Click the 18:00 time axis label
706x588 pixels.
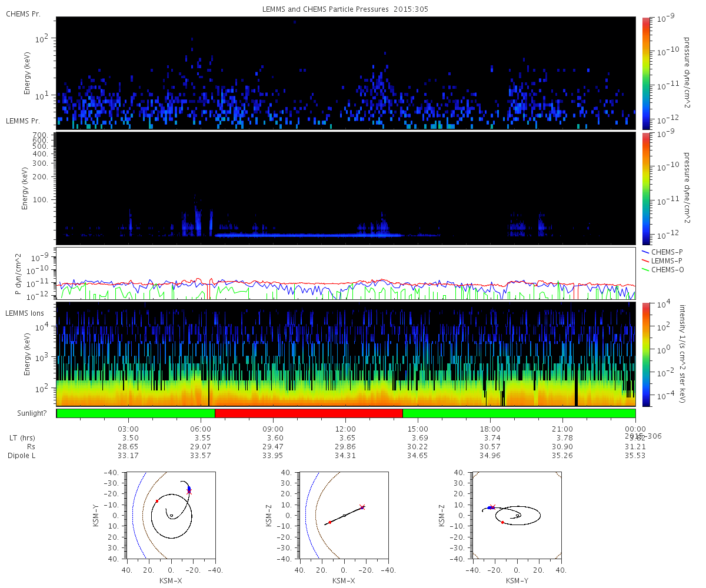pyautogui.click(x=490, y=429)
